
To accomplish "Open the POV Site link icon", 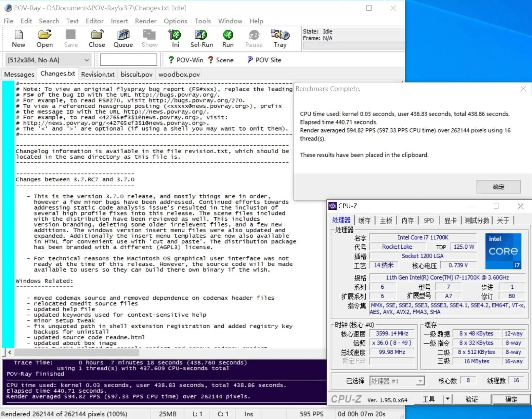I will tap(250, 60).
